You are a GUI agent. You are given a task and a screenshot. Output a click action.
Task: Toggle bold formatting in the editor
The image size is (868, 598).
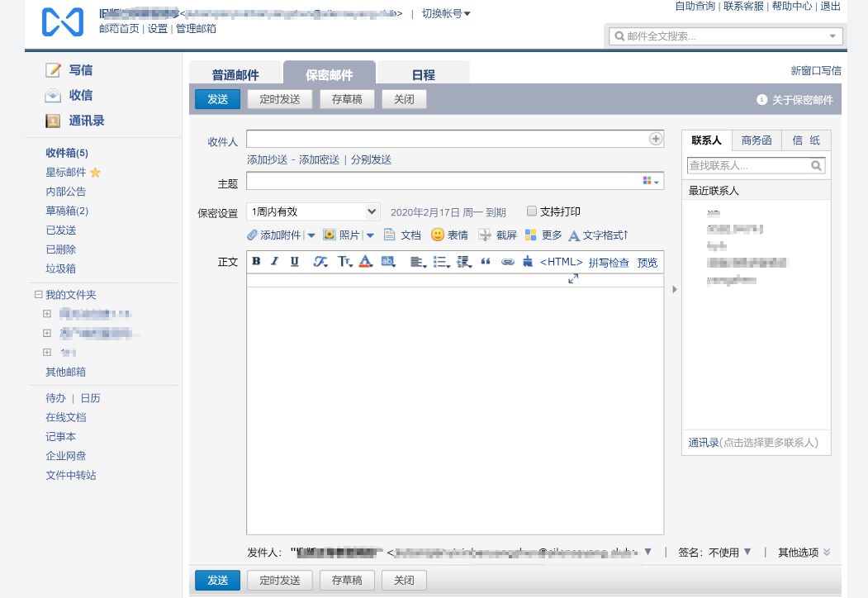pyautogui.click(x=254, y=261)
